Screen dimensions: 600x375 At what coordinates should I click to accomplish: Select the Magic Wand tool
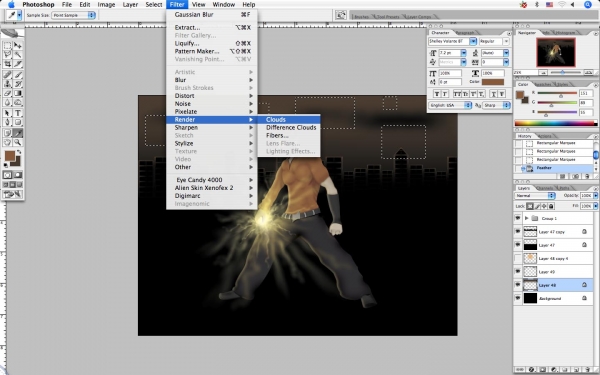(x=18, y=55)
